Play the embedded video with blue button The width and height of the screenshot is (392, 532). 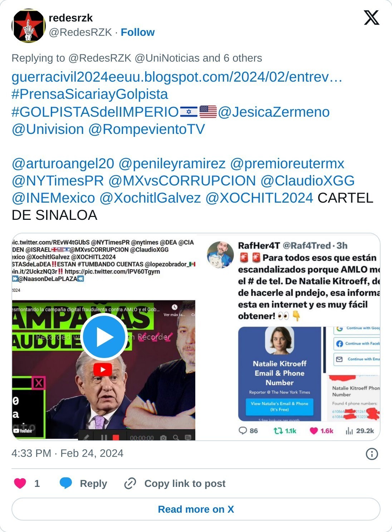pyautogui.click(x=104, y=337)
